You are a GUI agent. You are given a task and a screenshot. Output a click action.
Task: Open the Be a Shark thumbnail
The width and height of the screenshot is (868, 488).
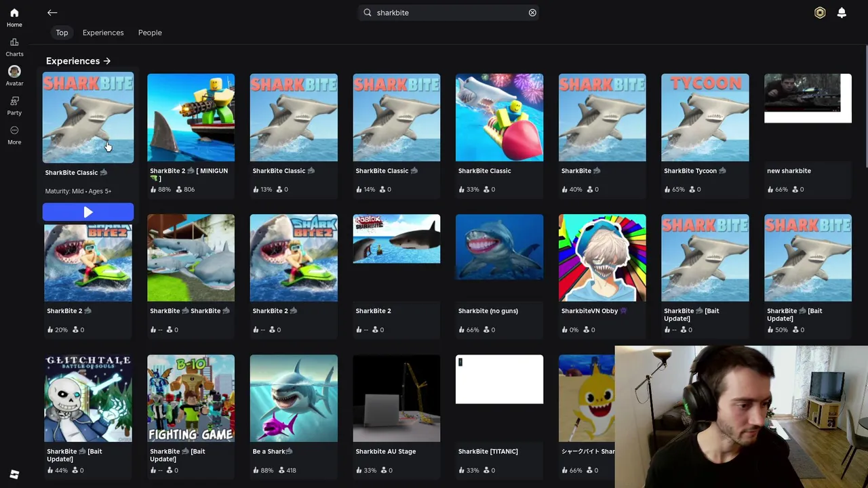(x=294, y=398)
